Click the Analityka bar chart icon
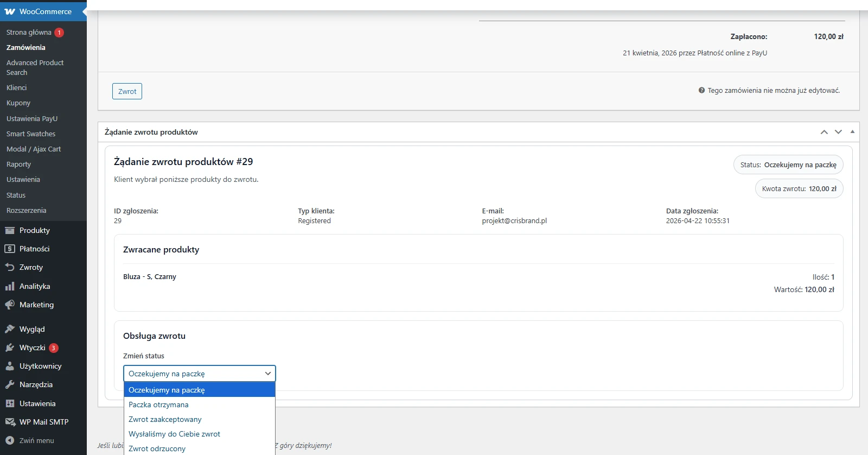This screenshot has width=868, height=455. [10, 286]
